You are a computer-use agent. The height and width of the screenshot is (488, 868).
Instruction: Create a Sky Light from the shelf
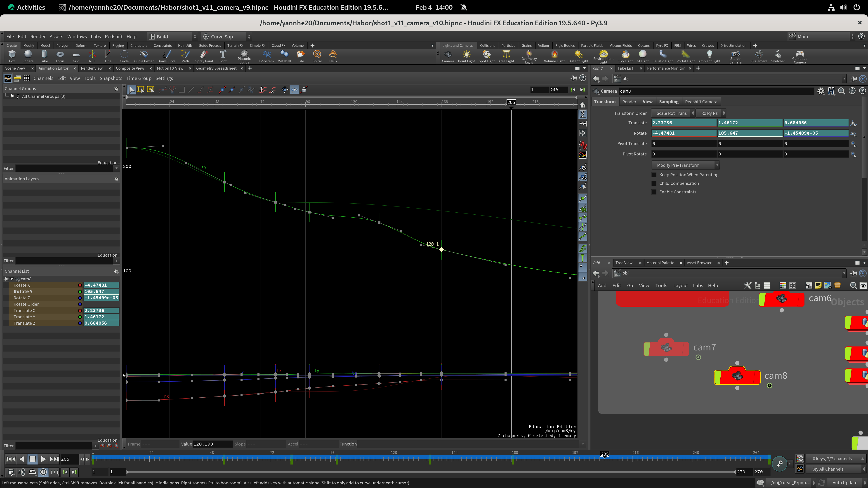pyautogui.click(x=625, y=56)
